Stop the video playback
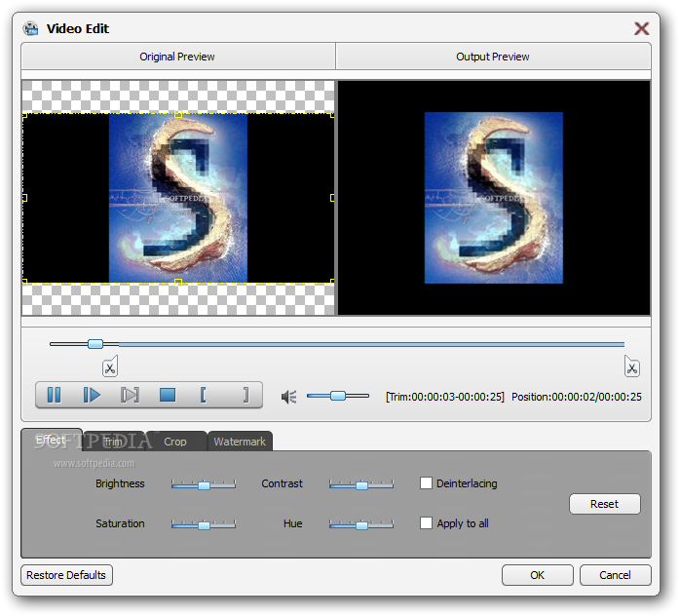The image size is (680, 616). point(168,395)
